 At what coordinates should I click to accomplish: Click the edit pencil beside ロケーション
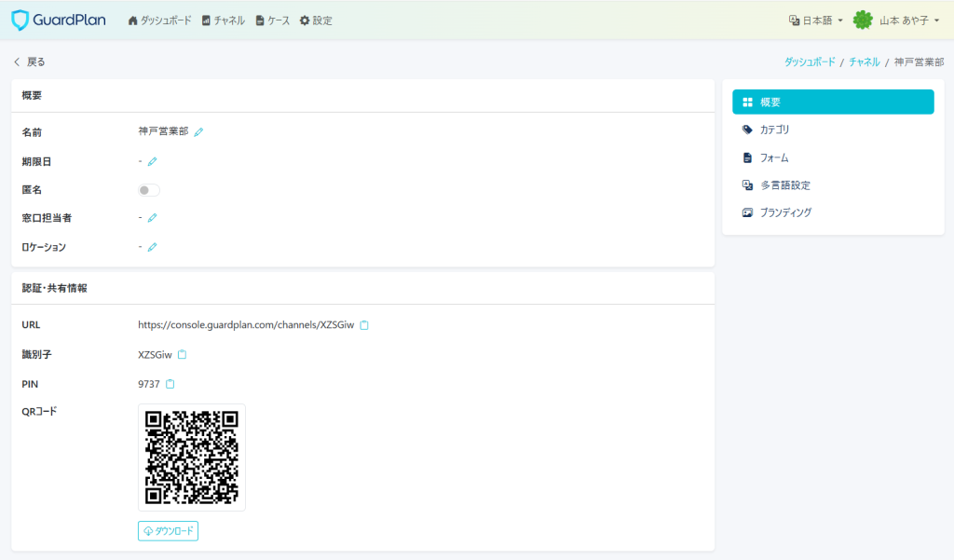(152, 247)
